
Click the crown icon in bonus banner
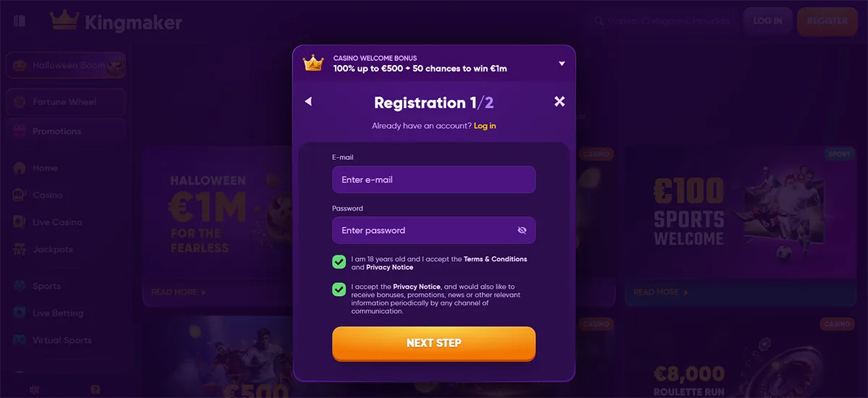point(313,63)
